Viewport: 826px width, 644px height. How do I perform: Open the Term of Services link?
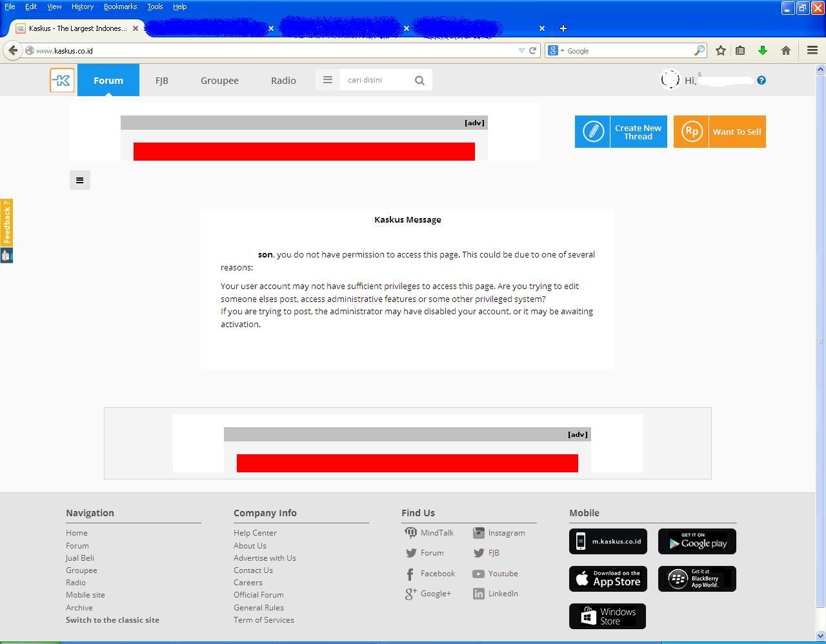click(x=264, y=620)
